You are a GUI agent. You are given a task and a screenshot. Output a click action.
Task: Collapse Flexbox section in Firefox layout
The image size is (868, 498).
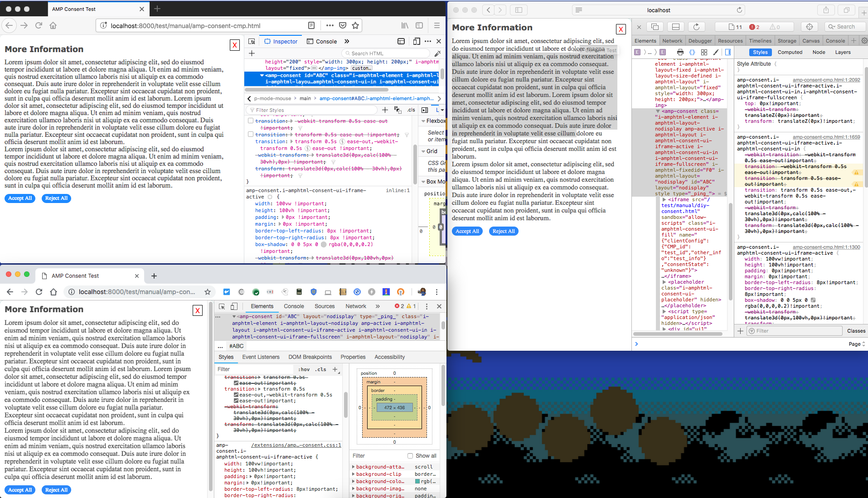coord(423,121)
